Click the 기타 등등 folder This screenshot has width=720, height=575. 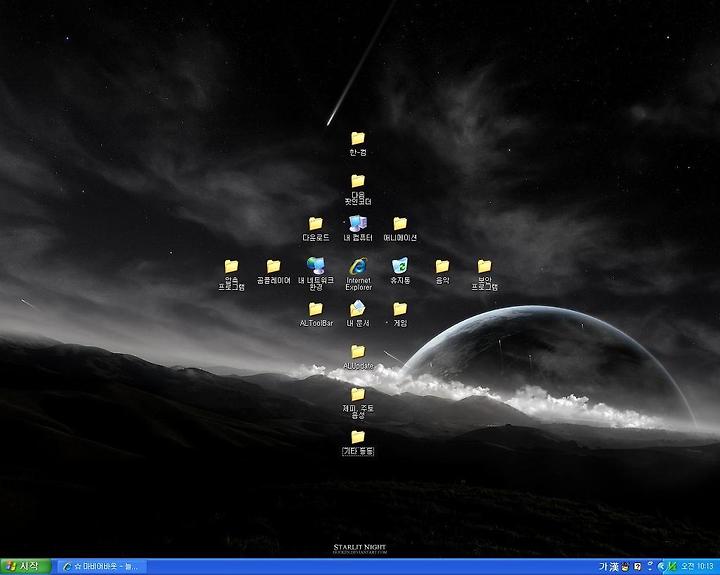358,443
